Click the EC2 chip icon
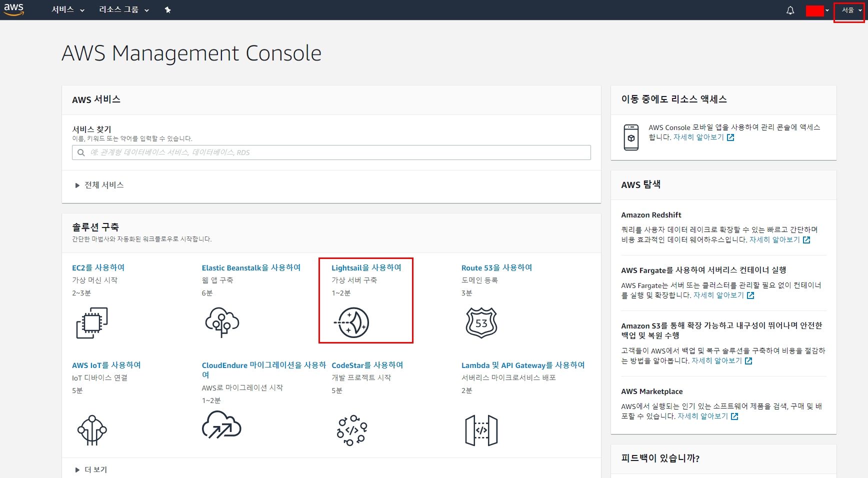868x478 pixels. 92,322
